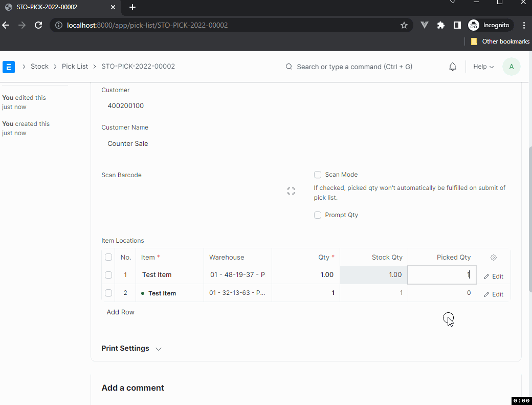Open the Extensions puzzle icon

point(441,25)
